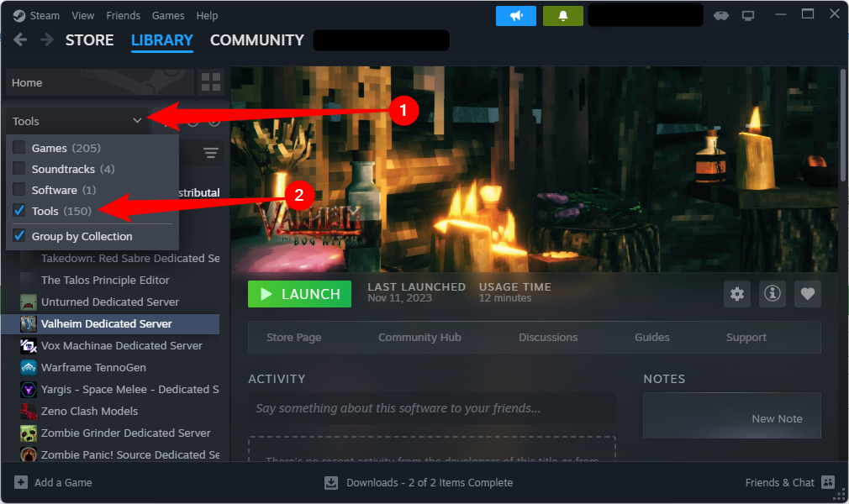
Task: Uncheck Group by Collection
Action: coord(19,236)
